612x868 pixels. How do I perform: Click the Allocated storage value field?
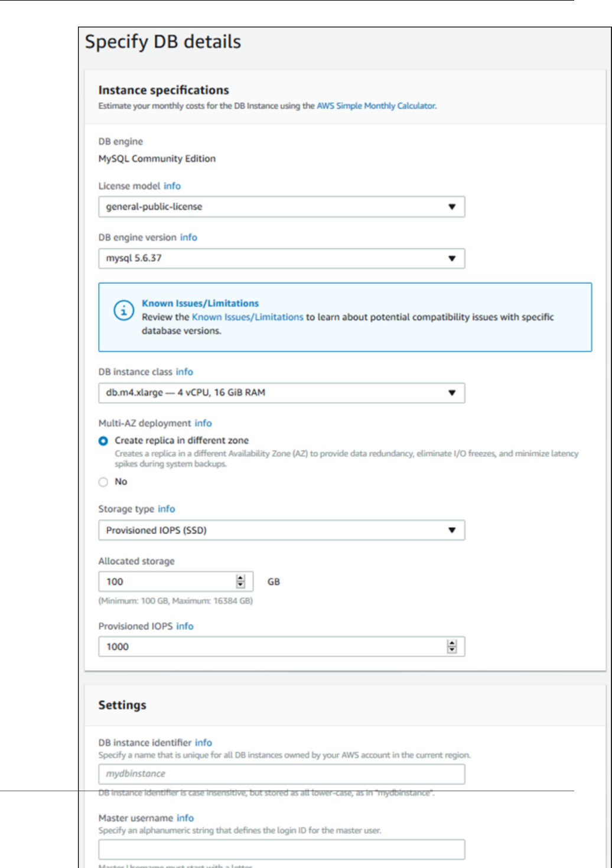point(168,581)
